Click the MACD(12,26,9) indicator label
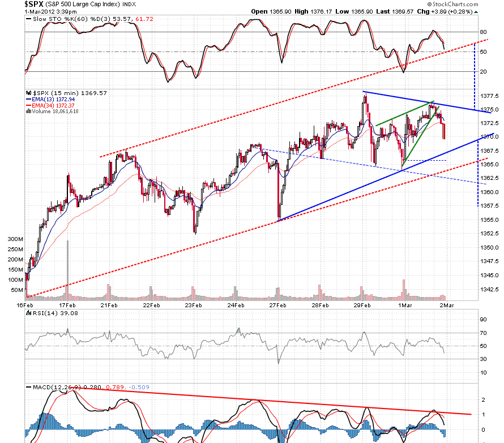The width and height of the screenshot is (504, 443). pos(57,387)
